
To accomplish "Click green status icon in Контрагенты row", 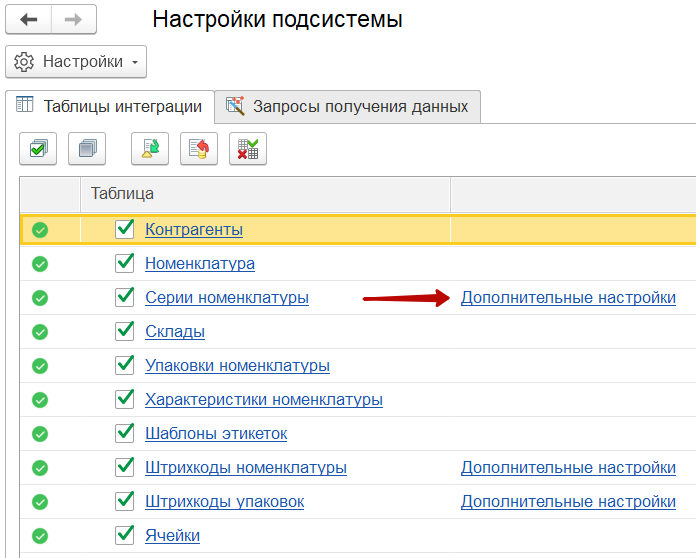I will [40, 230].
